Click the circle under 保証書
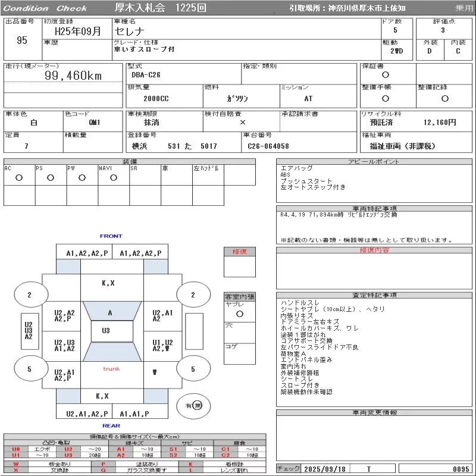The width and height of the screenshot is (476, 476). pyautogui.click(x=386, y=75)
